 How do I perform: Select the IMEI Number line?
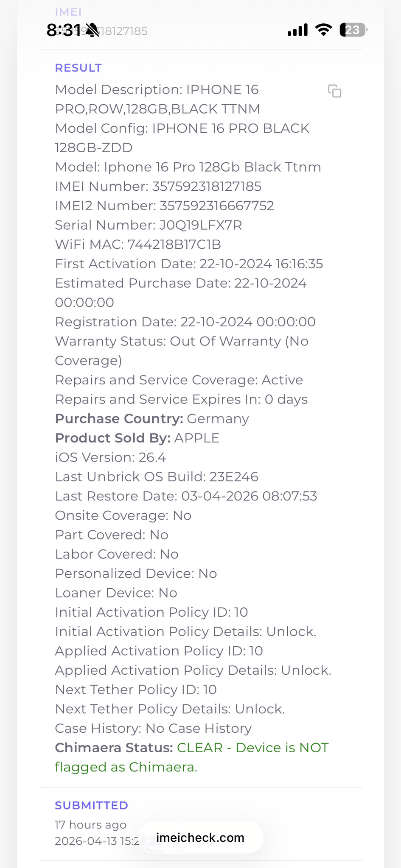(158, 186)
